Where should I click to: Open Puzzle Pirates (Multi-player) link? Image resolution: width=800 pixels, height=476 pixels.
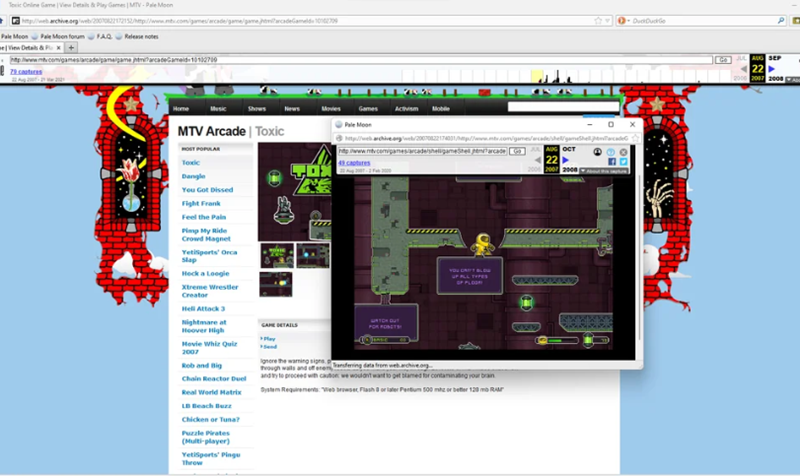tap(206, 437)
